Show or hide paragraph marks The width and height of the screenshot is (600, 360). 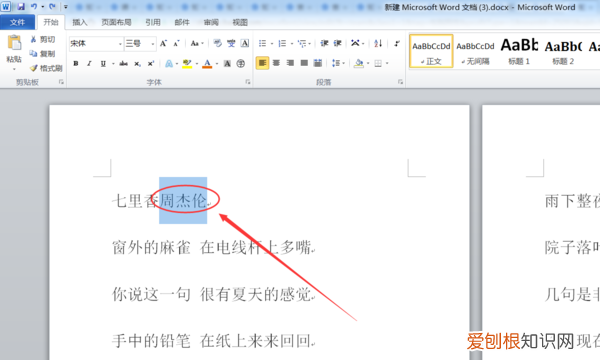coord(397,43)
